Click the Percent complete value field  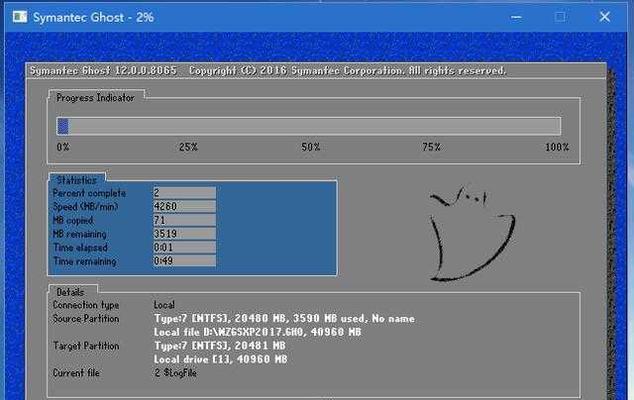click(184, 193)
